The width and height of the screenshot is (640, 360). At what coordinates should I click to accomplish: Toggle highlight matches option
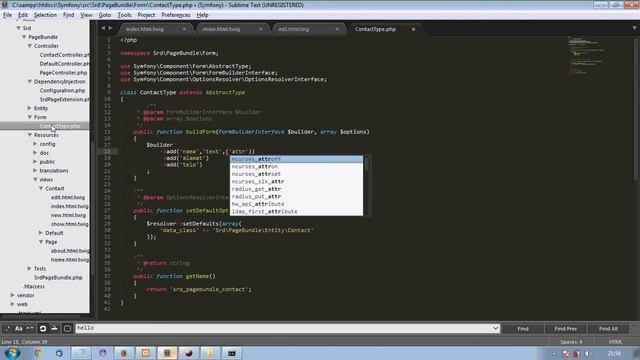click(67, 329)
